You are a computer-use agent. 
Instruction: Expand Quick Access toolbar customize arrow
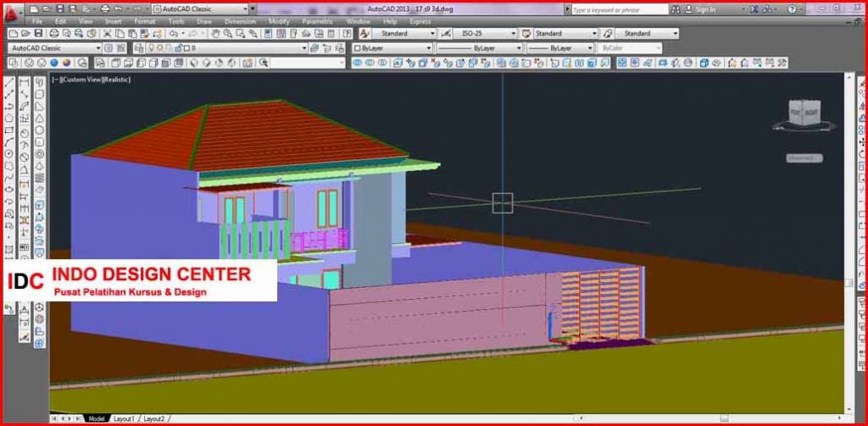pyautogui.click(x=253, y=8)
